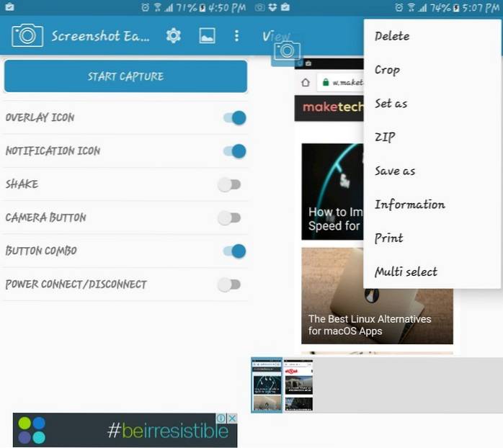Open the three-dot overflow menu
The image size is (503, 448).
(x=236, y=35)
